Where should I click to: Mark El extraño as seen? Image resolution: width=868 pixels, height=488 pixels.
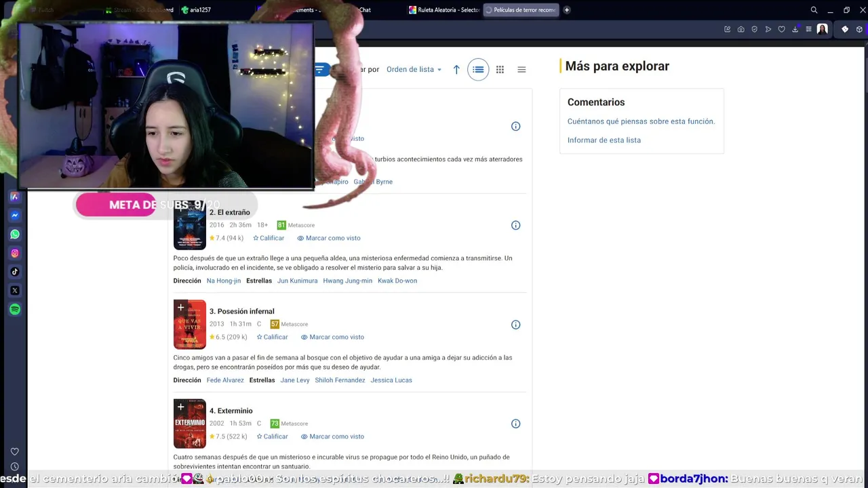point(329,238)
